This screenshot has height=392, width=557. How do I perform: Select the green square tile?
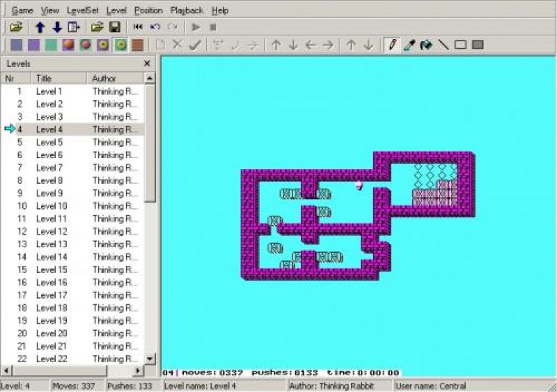(51, 45)
